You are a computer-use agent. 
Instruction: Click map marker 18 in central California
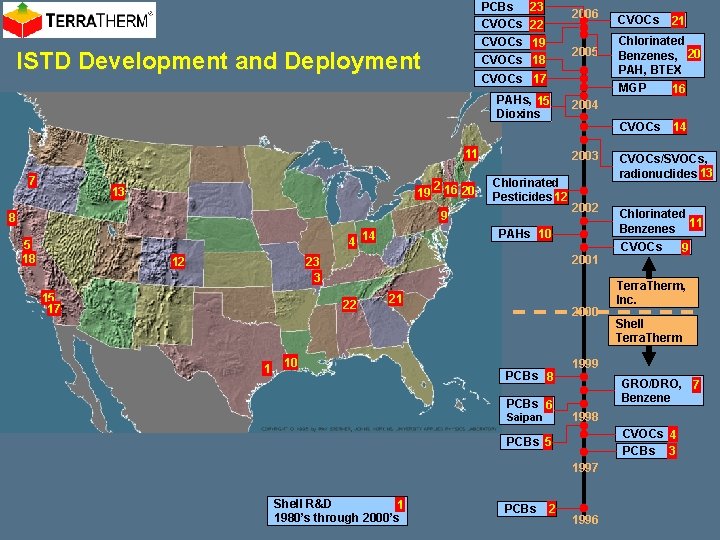coord(28,258)
